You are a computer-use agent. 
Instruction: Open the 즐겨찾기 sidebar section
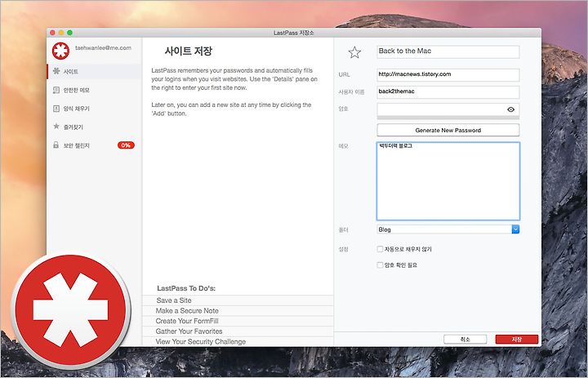pyautogui.click(x=94, y=127)
